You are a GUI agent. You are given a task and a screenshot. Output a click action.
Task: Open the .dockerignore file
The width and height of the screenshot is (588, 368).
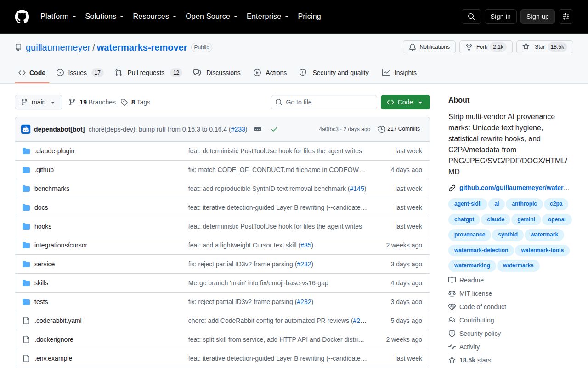54,339
